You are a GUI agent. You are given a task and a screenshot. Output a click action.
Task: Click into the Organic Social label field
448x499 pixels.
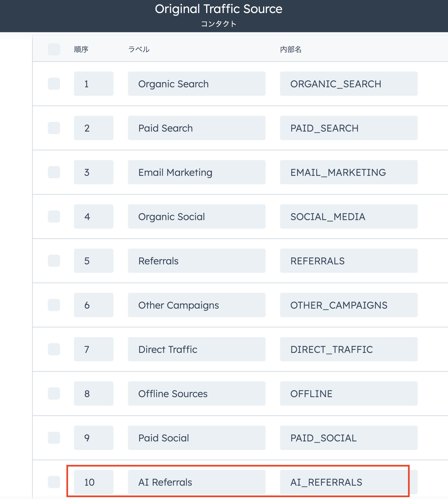pyautogui.click(x=197, y=216)
